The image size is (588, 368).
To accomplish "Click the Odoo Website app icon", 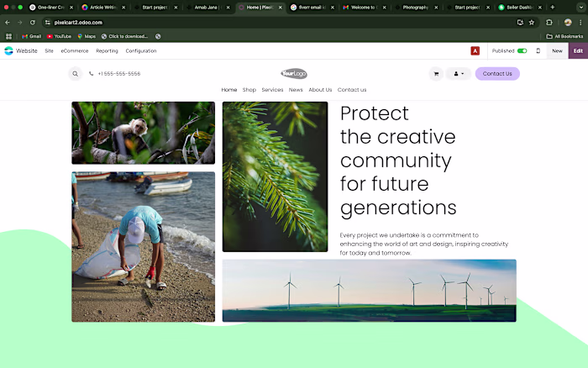I will (8, 50).
